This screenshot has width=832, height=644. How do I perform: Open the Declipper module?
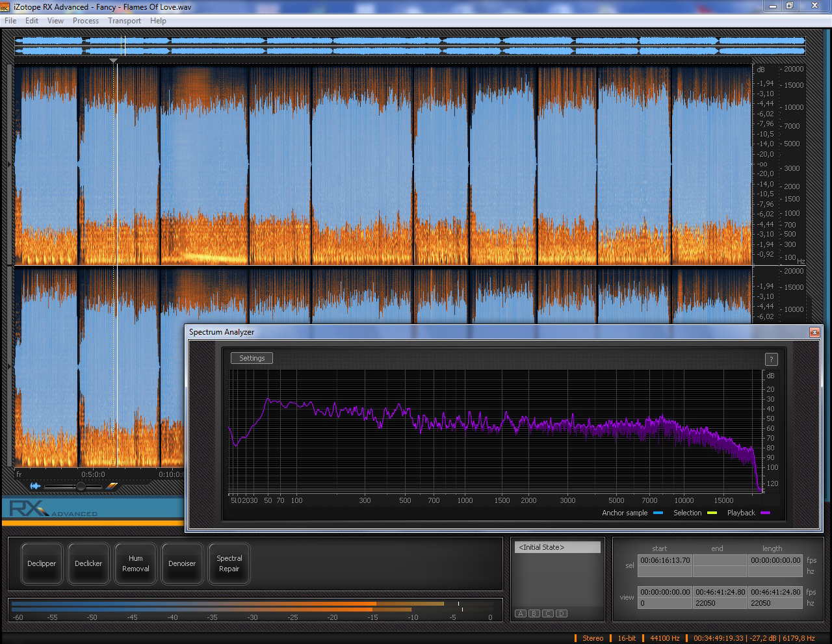pyautogui.click(x=42, y=563)
